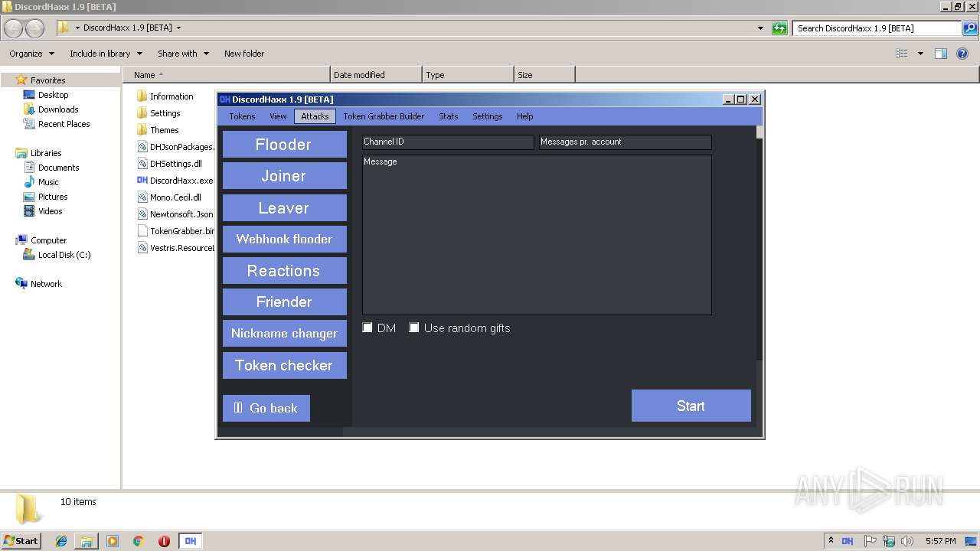Click the Explorer forward navigation arrow
Screen dimensions: 980x551
(x=35, y=28)
